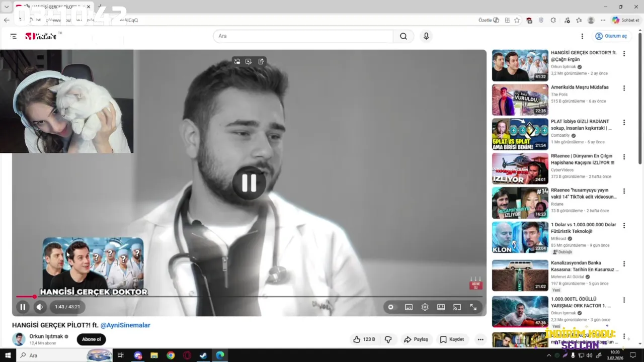Screen dimensions: 644x362
Task: Dislike the video with the thumbs-down icon
Action: click(388, 339)
